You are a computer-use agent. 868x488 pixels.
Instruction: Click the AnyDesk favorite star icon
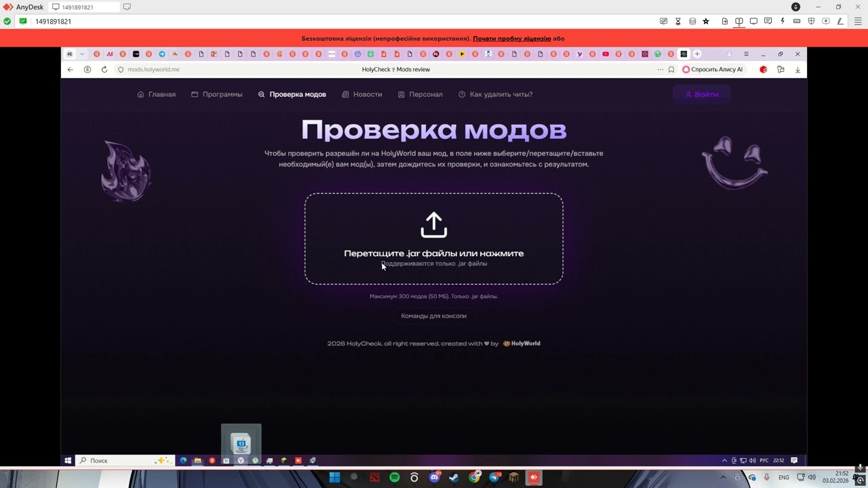[706, 21]
